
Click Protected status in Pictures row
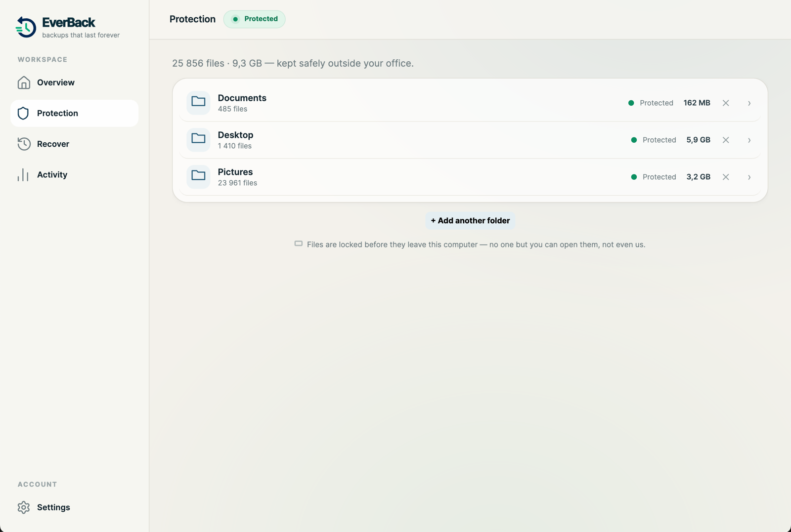click(654, 177)
